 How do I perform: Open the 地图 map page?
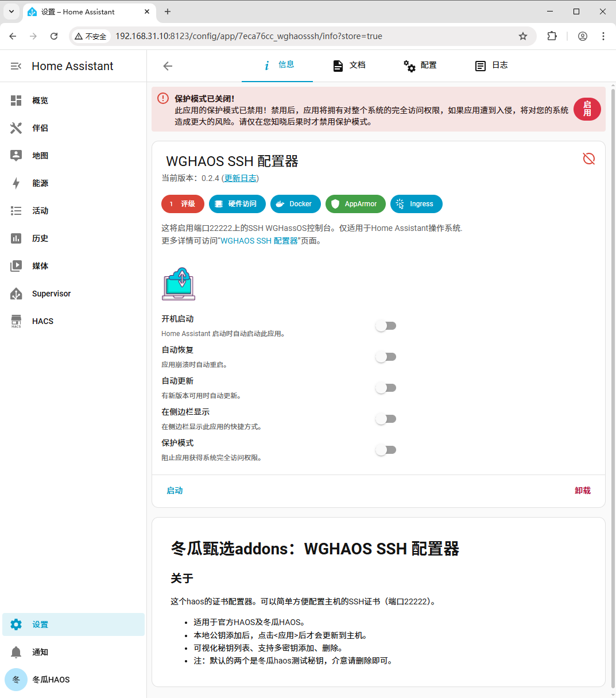(x=73, y=156)
